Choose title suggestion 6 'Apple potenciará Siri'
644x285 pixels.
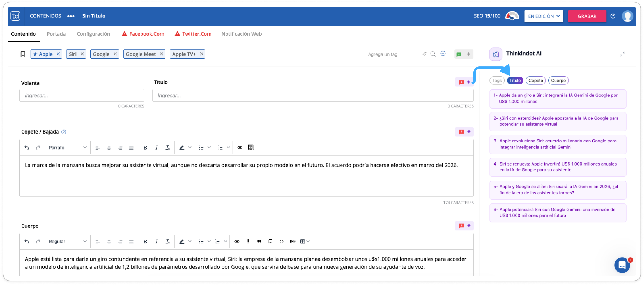[x=558, y=213]
